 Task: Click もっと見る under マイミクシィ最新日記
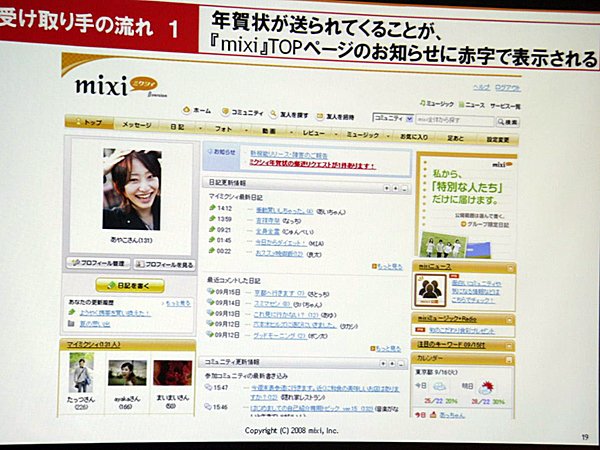coord(387,267)
